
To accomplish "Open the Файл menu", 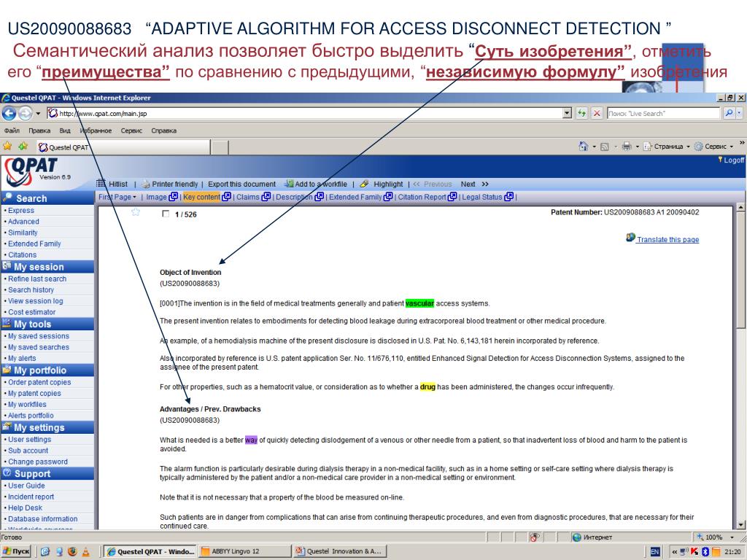I will pyautogui.click(x=12, y=131).
